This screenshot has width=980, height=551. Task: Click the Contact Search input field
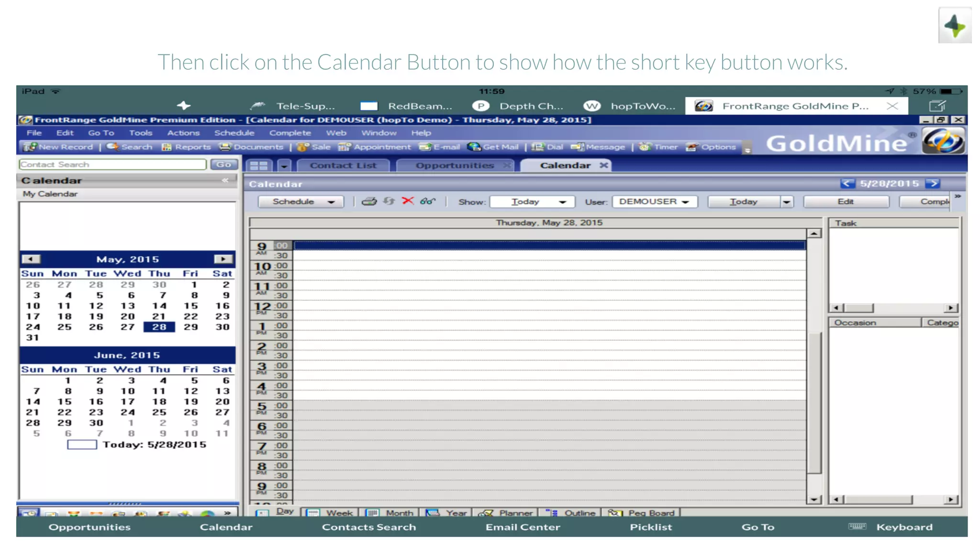(x=112, y=165)
